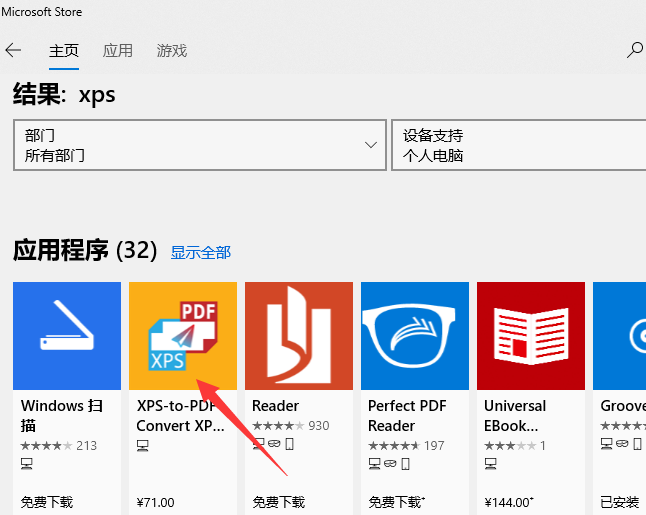
Task: Click 免费下载 under Windows 扫描
Action: (x=47, y=502)
